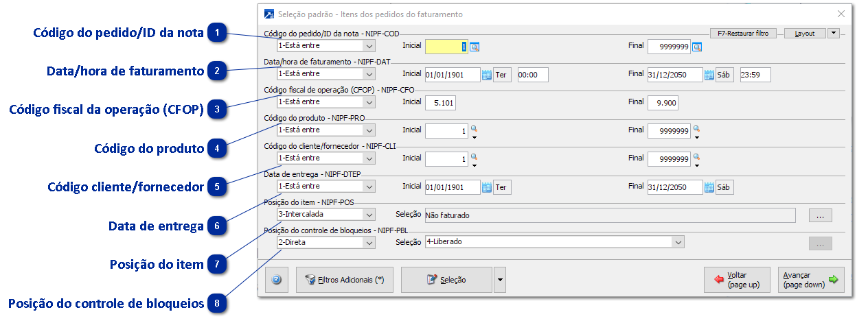The image size is (868, 323).
Task: Focus Código do produto Final field
Action: tap(670, 130)
